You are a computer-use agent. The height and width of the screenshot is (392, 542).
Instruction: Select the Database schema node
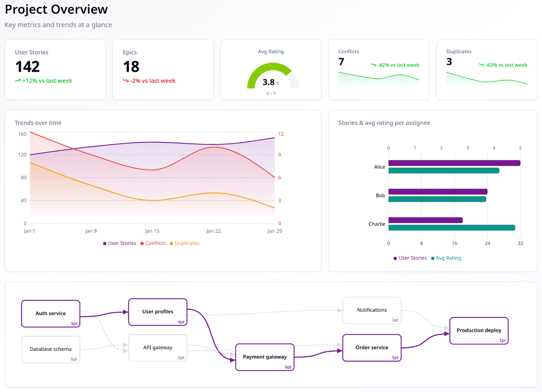pos(51,349)
